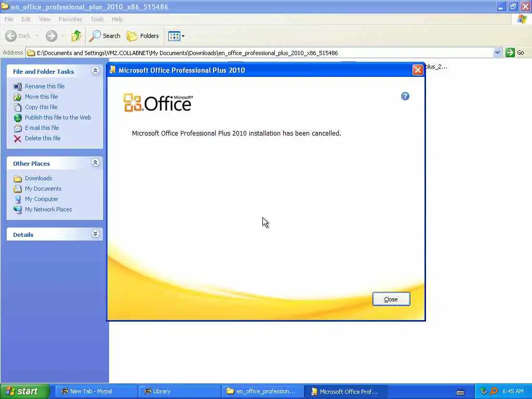Image resolution: width=532 pixels, height=399 pixels.
Task: Switch to Microsoft Office Prof taskbar item
Action: pyautogui.click(x=345, y=391)
